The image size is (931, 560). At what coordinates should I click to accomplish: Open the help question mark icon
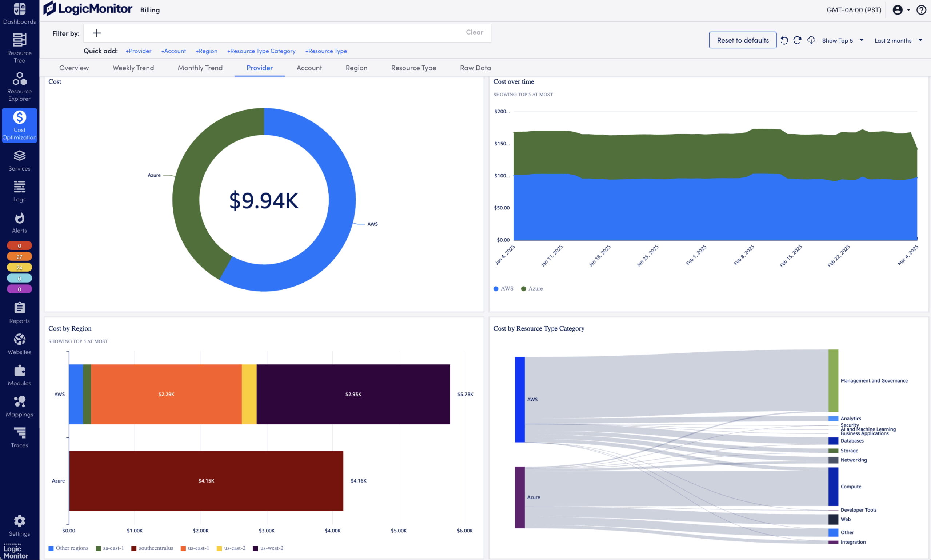(921, 10)
